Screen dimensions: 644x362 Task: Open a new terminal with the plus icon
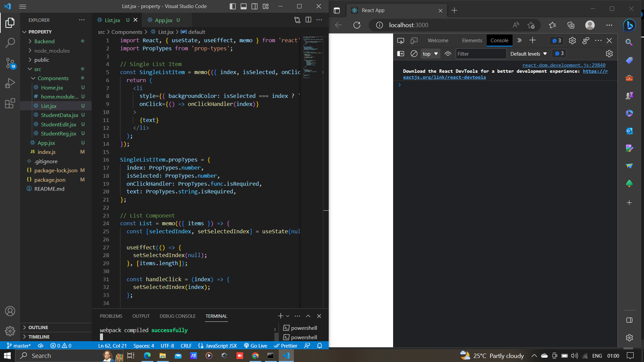pyautogui.click(x=280, y=316)
